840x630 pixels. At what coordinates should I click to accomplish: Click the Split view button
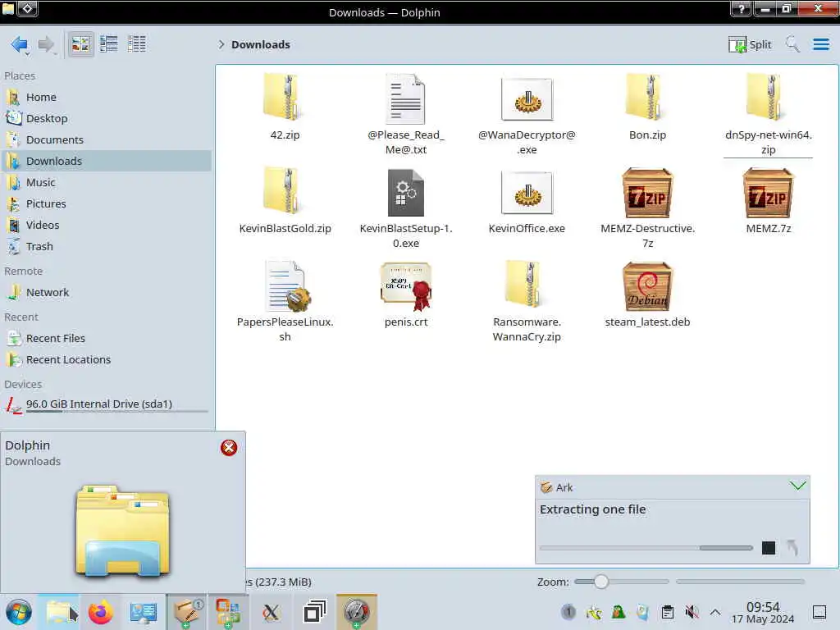[750, 44]
